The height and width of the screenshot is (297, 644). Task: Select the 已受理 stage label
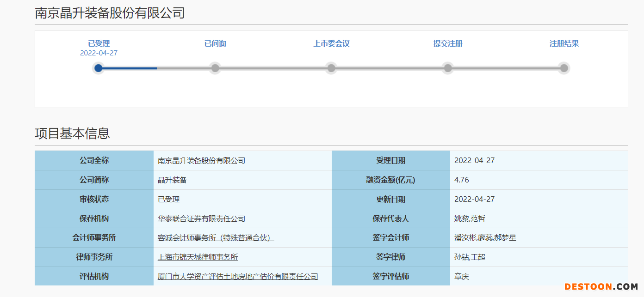point(99,44)
